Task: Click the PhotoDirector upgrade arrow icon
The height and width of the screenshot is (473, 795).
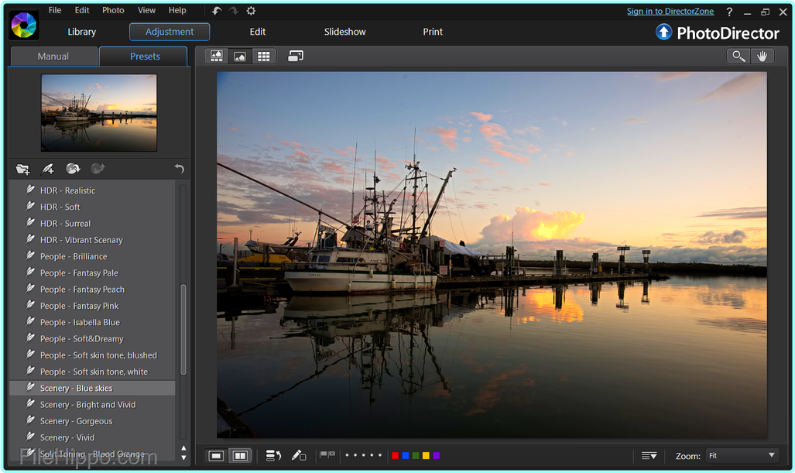Action: (663, 32)
